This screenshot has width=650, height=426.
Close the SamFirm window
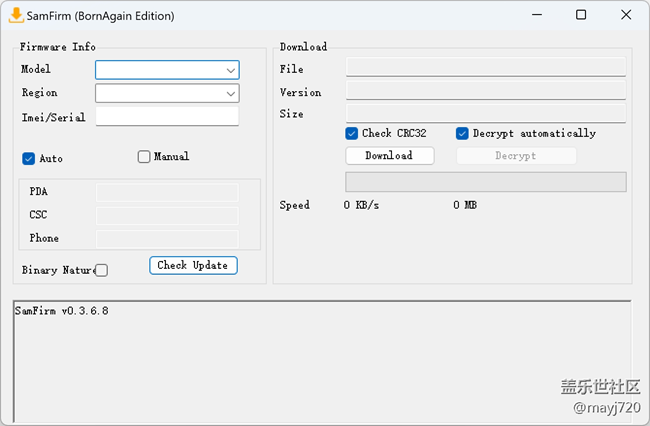(626, 15)
